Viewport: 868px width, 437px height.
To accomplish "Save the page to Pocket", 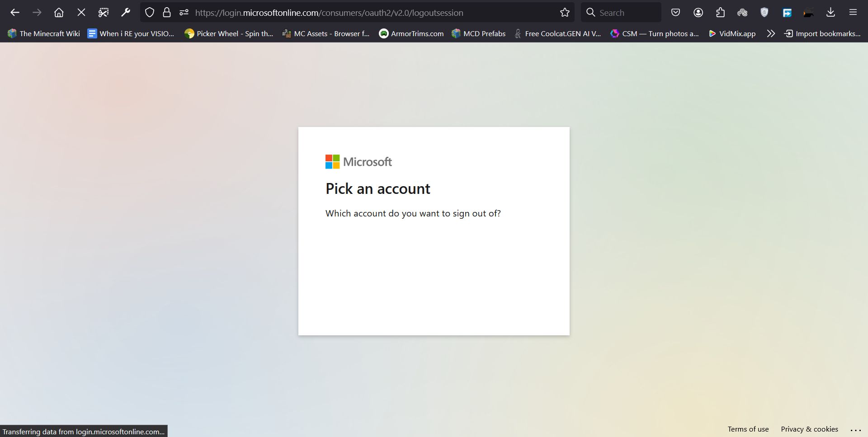I will [x=676, y=13].
